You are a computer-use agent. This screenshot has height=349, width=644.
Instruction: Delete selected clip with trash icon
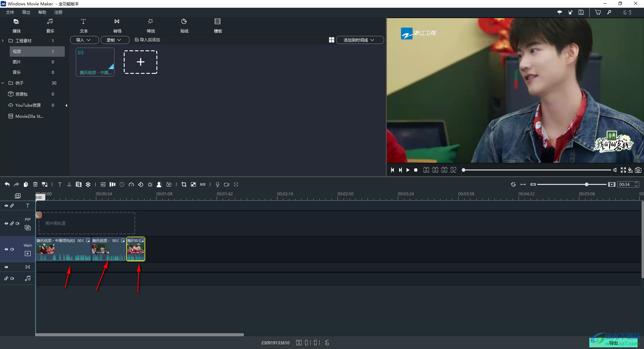pyautogui.click(x=35, y=184)
